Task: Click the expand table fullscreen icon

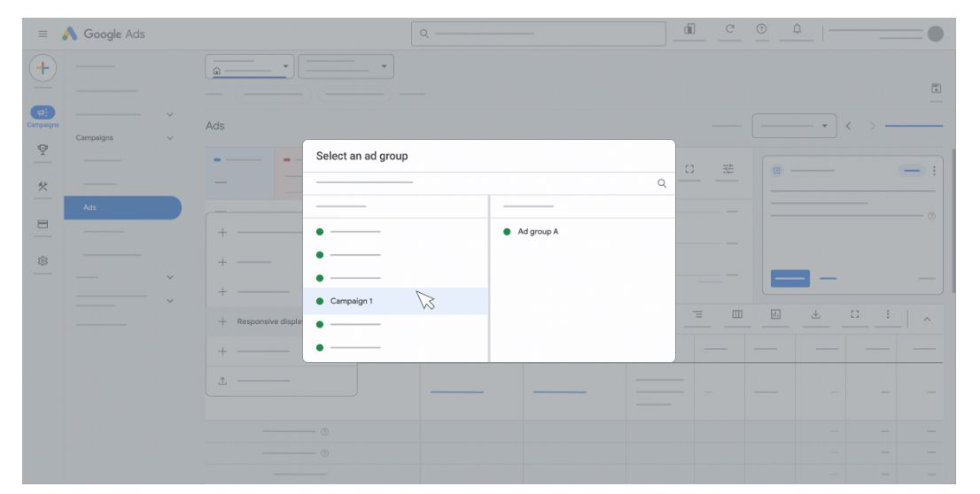Action: pos(854,314)
